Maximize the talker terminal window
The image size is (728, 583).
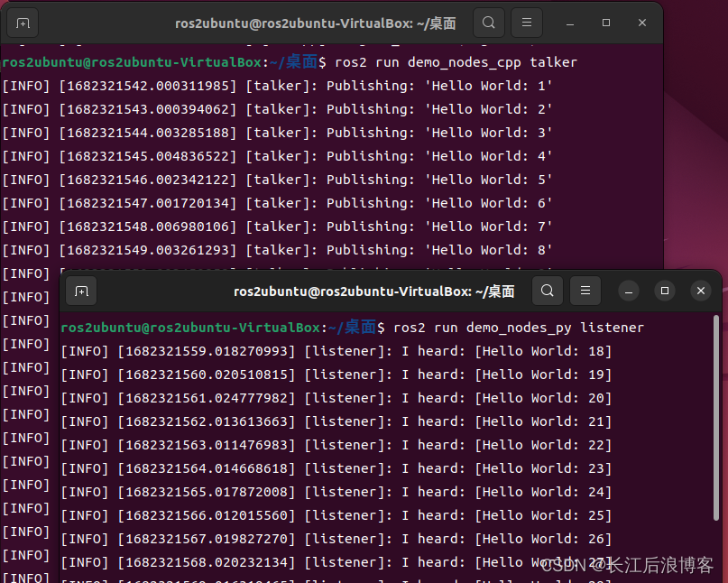606,23
